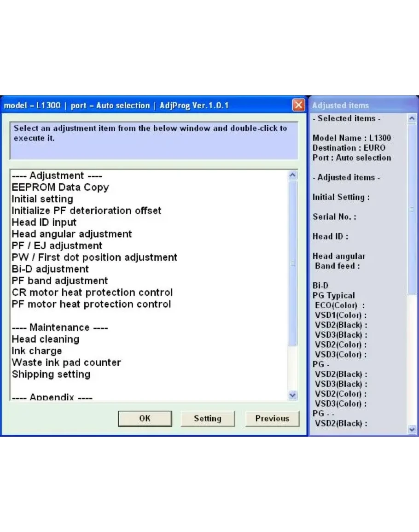This screenshot has width=419, height=532.
Task: Choose PW / First dot position adjustment
Action: point(94,257)
